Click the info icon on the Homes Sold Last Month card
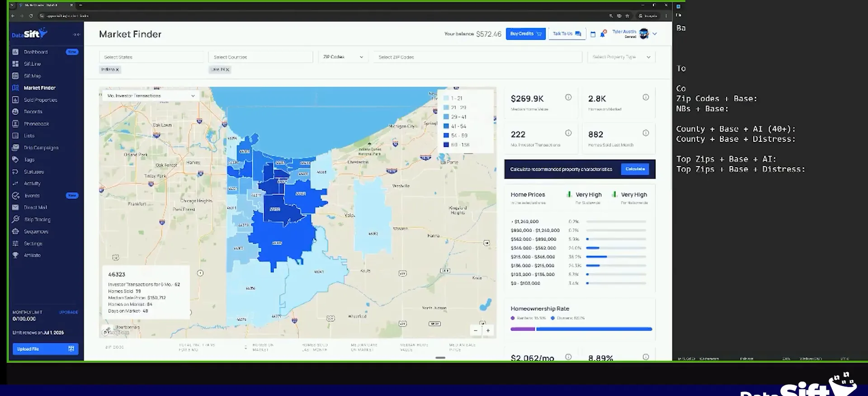Screen dimensions: 868x396 click(x=646, y=133)
